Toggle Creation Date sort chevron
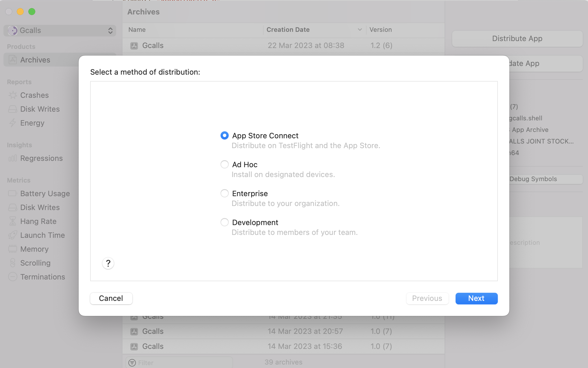 tap(360, 30)
